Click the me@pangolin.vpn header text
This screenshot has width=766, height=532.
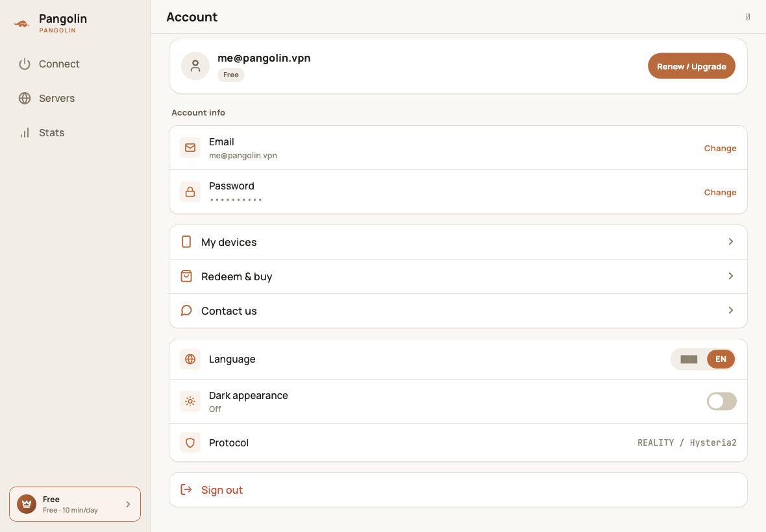(264, 58)
